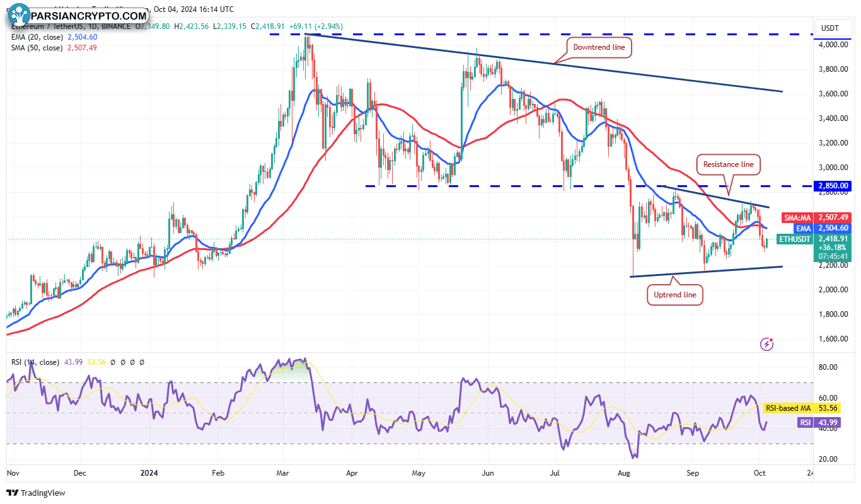The image size is (861, 504).
Task: Click the close value C2,418.91 in header
Action: point(269,26)
